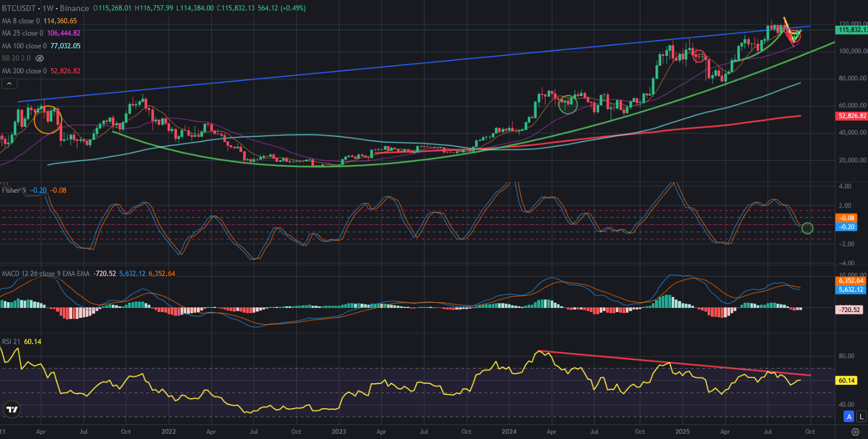Click the 80,000.00 price scale label

[x=852, y=79]
